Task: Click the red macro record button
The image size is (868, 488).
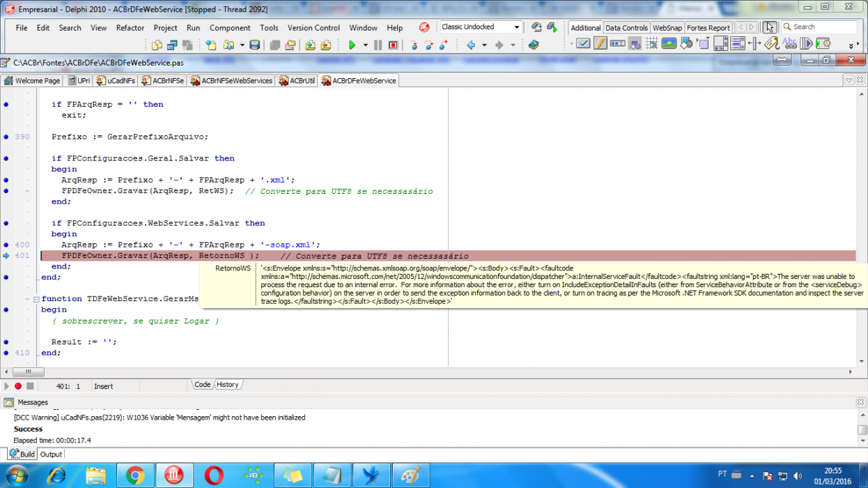Action: point(18,386)
